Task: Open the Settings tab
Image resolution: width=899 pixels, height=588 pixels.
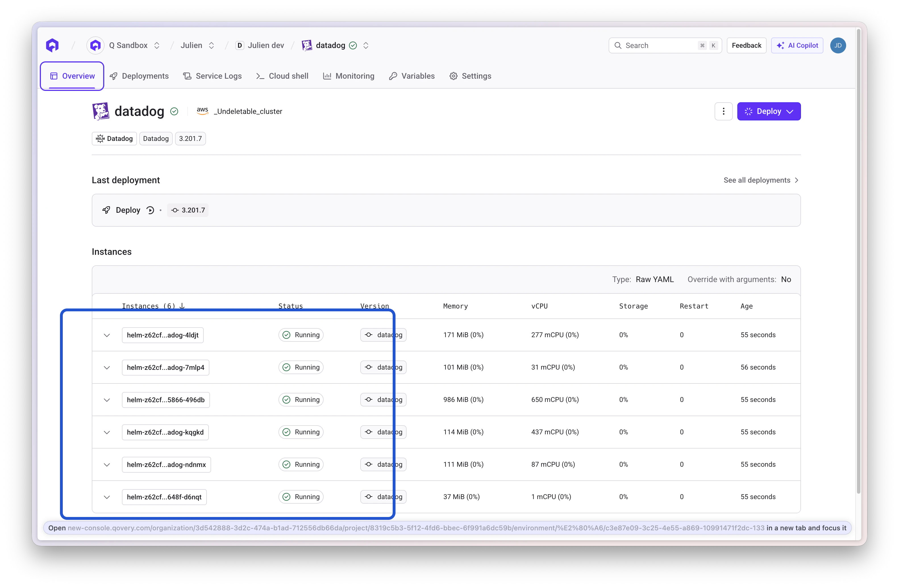Action: tap(470, 76)
